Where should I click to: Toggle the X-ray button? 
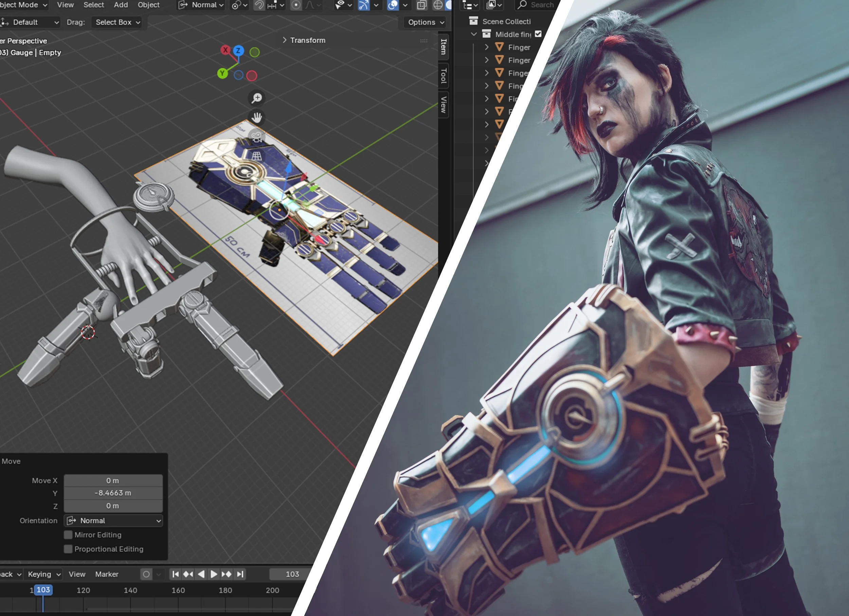click(422, 5)
